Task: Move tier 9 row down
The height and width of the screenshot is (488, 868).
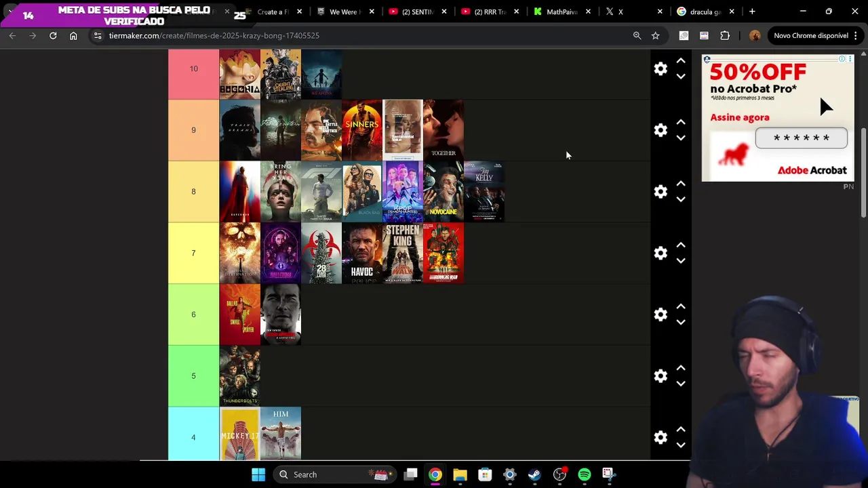Action: [681, 138]
